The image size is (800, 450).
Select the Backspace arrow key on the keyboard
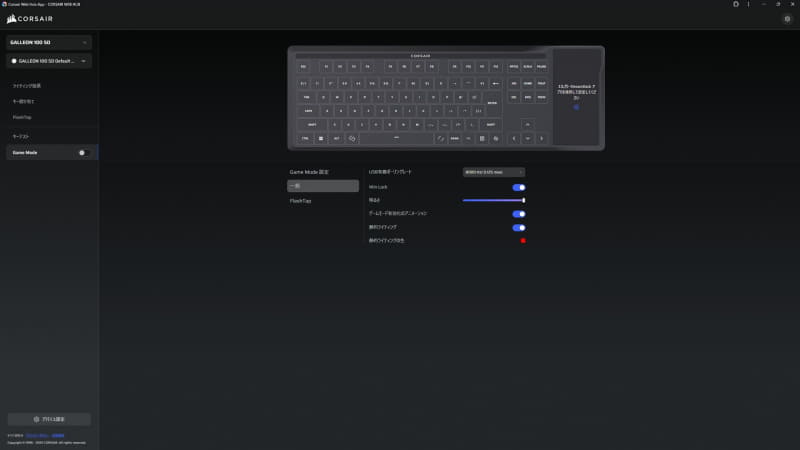tap(495, 83)
